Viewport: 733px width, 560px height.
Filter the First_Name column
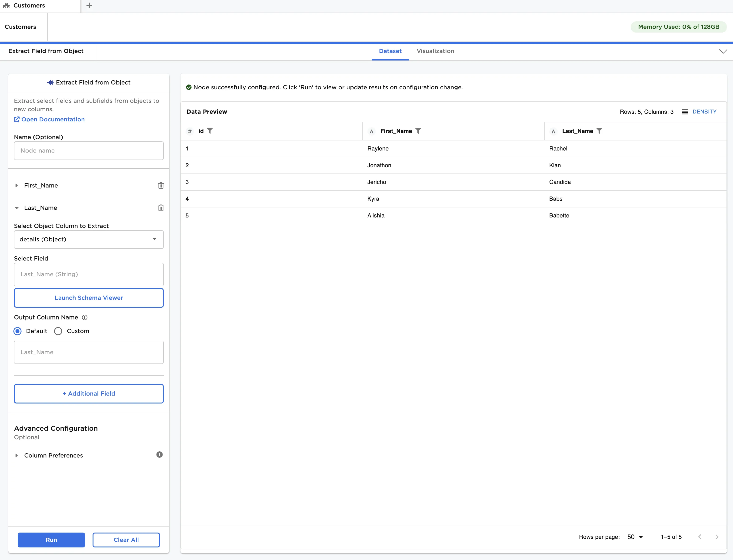(418, 131)
